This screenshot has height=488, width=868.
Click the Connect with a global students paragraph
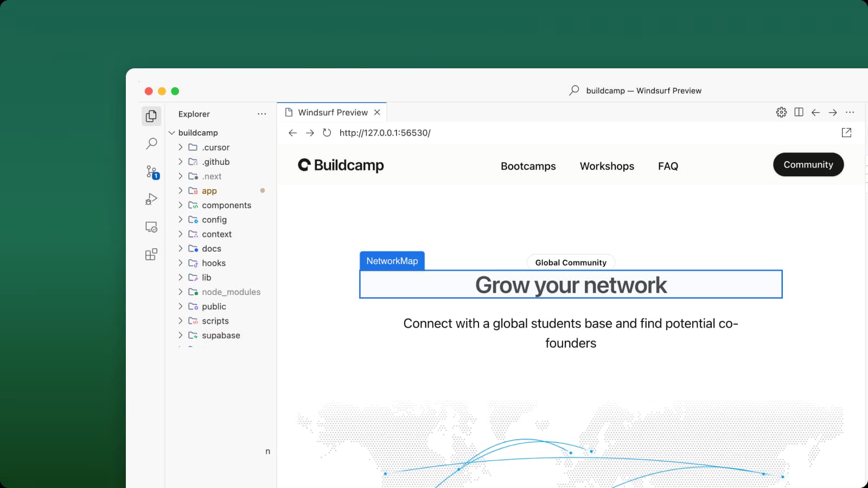click(571, 333)
